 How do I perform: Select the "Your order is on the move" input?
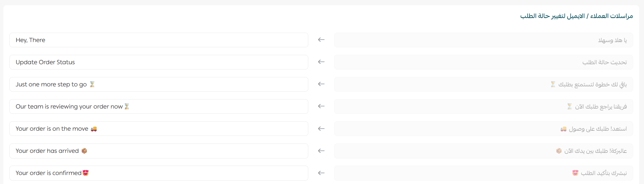tap(158, 128)
